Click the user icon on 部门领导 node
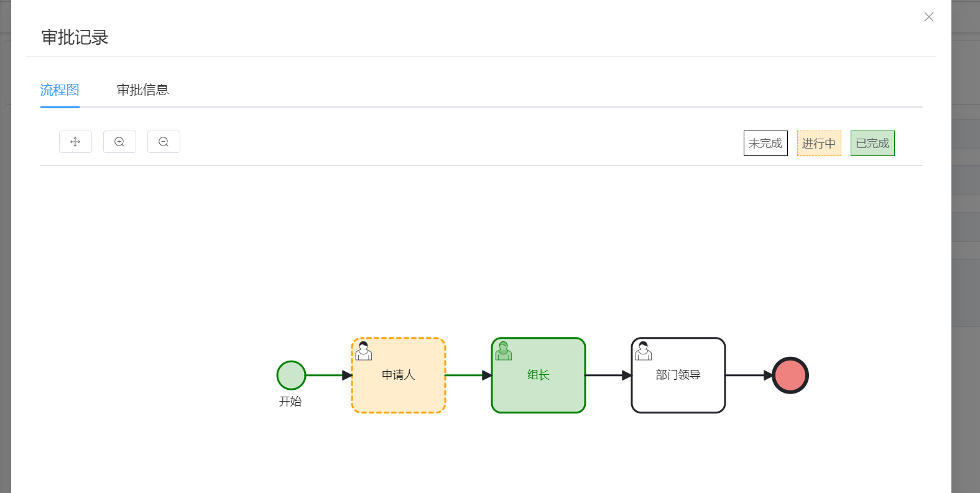980x493 pixels. (x=644, y=351)
